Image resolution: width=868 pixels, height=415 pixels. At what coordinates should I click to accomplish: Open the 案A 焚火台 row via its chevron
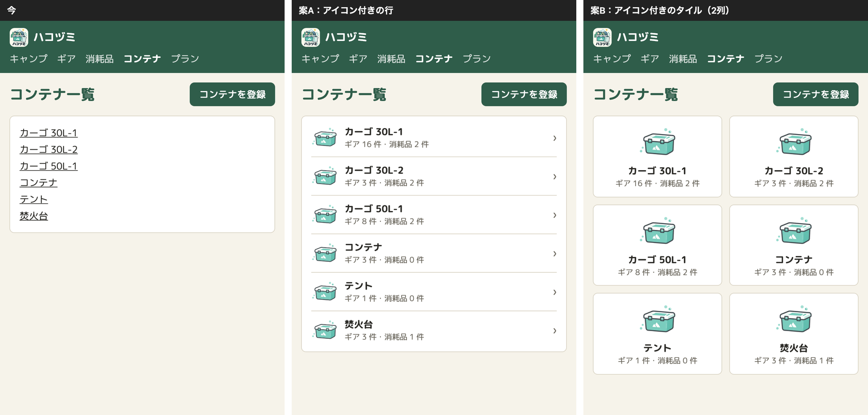pos(555,331)
